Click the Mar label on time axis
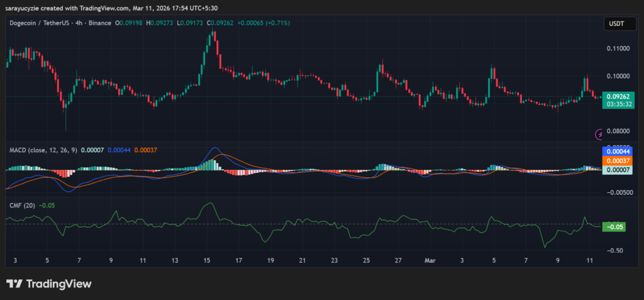This screenshot has height=300, width=644. [x=430, y=260]
